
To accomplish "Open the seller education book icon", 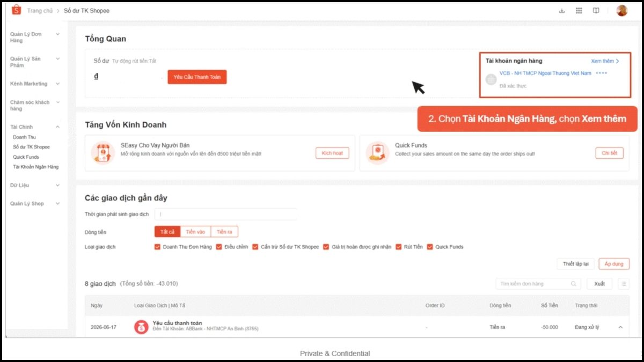I will point(596,11).
